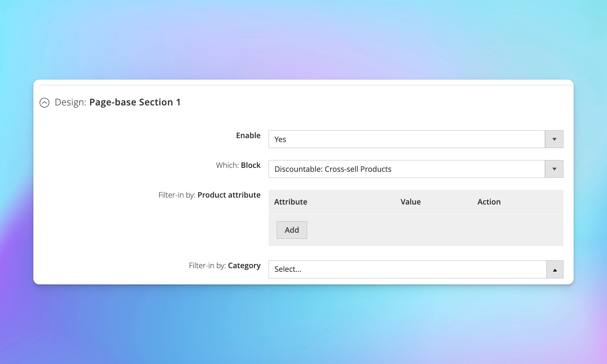Click the Enable dropdown arrow button
Viewport: 607px width, 364px height.
(x=554, y=139)
